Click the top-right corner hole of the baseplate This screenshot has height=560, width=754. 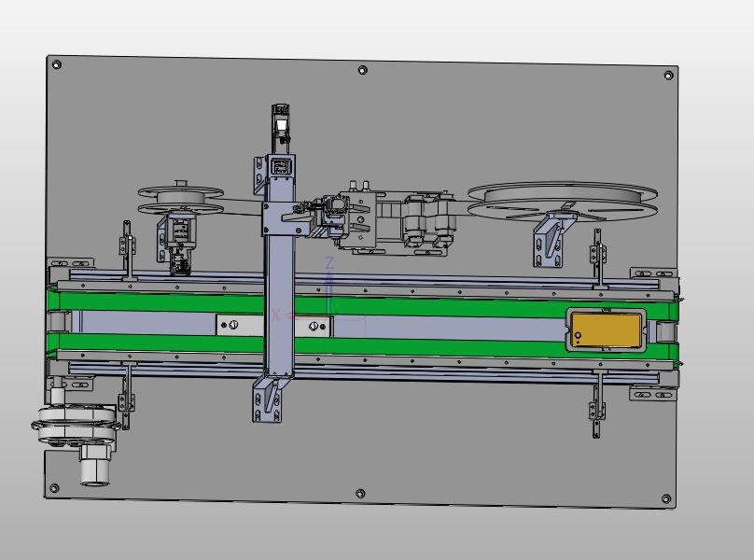click(x=668, y=75)
